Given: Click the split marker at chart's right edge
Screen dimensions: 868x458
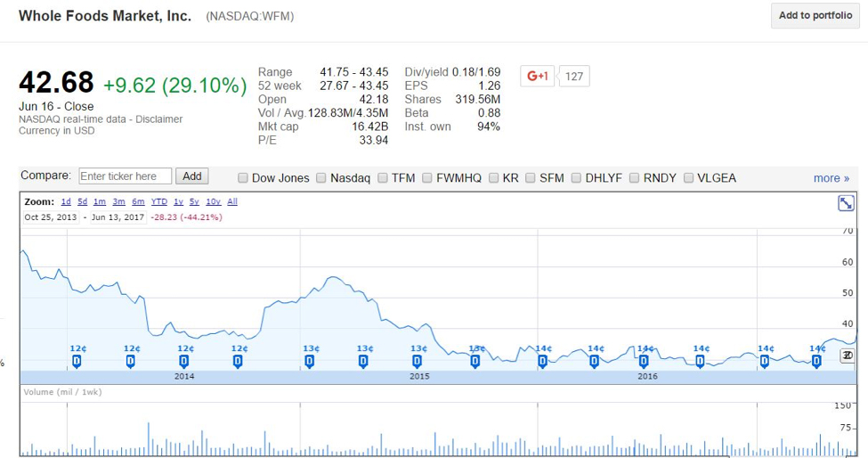Looking at the screenshot, I should point(847,356).
